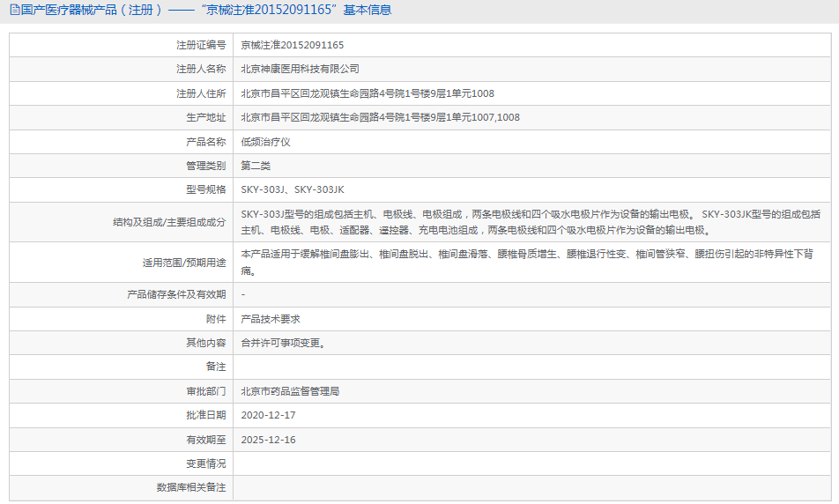The width and height of the screenshot is (839, 504).
Task: Click the label 注册人住所
Action: [201, 93]
